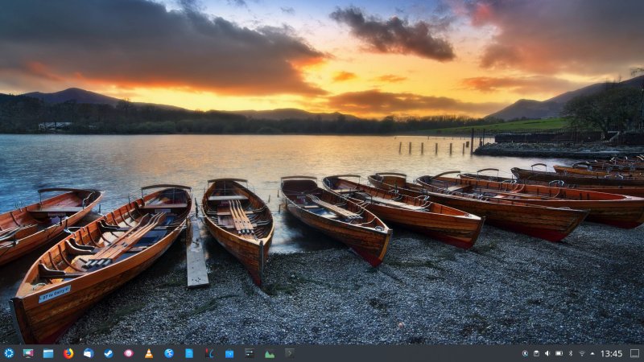Click the battery indicator in the system tray
The height and width of the screenshot is (362, 644).
tap(559, 353)
